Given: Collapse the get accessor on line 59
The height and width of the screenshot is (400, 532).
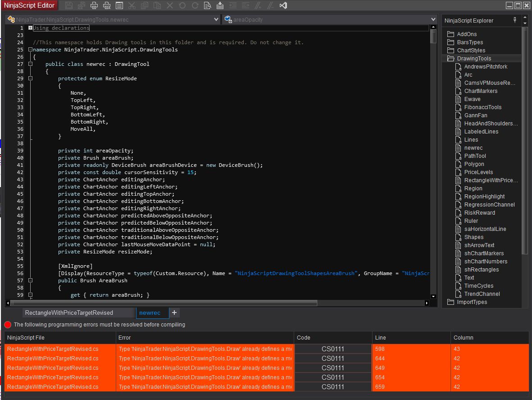Looking at the screenshot, I should (x=30, y=295).
